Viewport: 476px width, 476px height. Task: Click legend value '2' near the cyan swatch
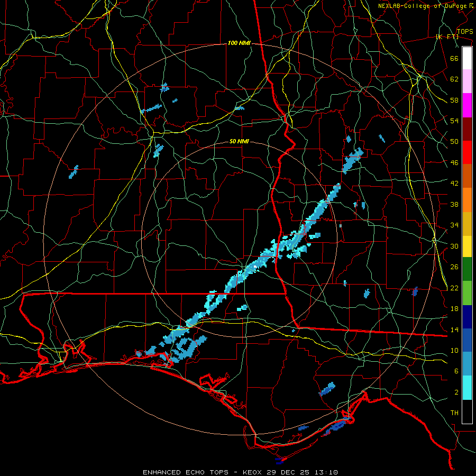(x=456, y=392)
